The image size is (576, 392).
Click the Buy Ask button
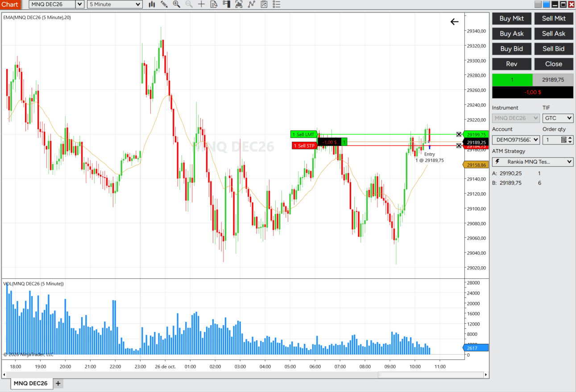(x=512, y=33)
